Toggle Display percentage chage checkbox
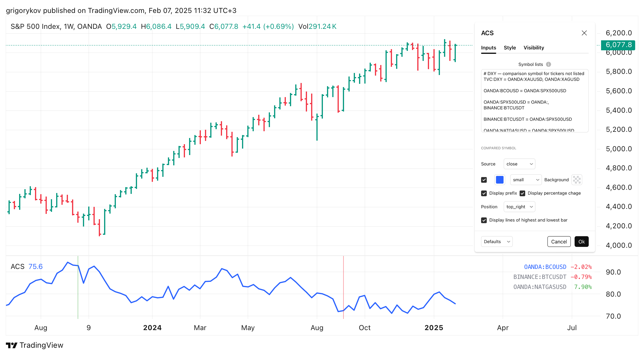Screen dimensions: 644x356 (x=522, y=193)
